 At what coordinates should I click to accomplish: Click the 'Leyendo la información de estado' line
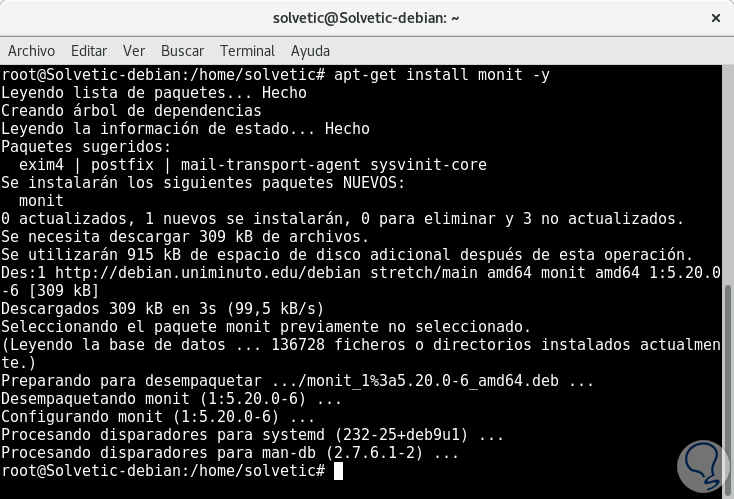coord(185,129)
